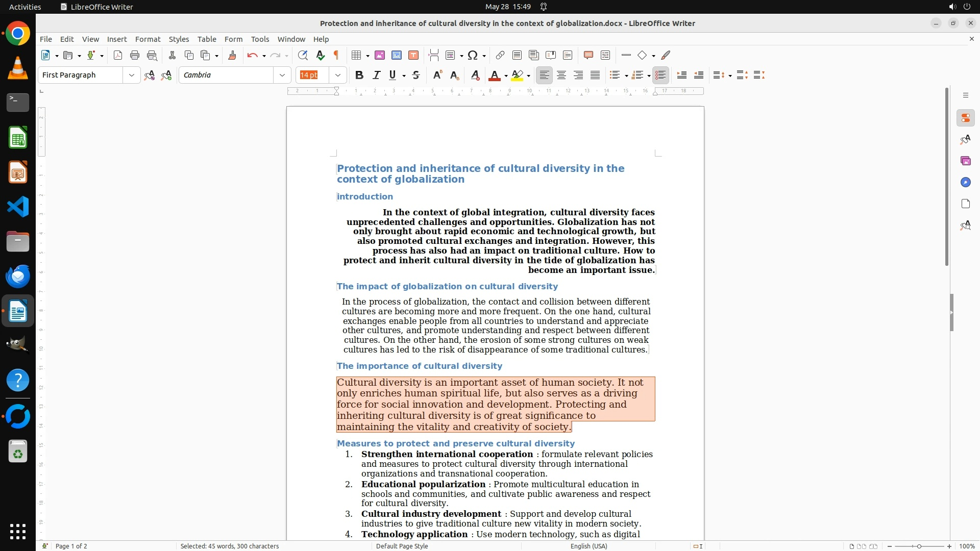Expand the paragraph style dropdown

132,76
